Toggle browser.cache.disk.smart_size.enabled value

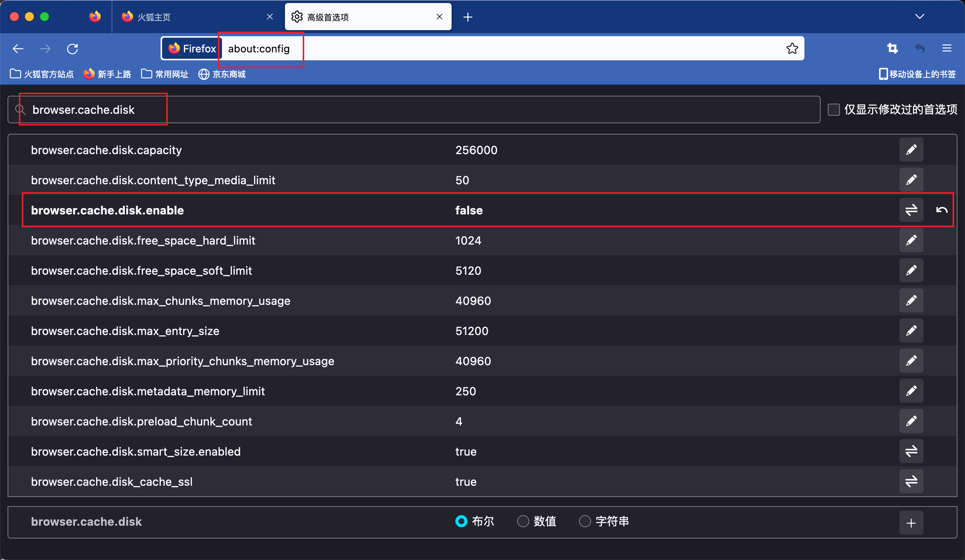pyautogui.click(x=911, y=451)
